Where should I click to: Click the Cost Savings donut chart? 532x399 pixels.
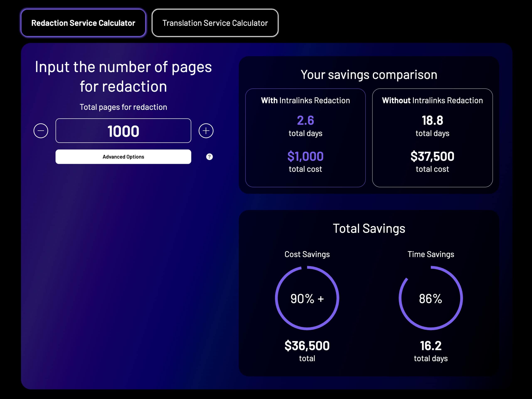tap(307, 298)
